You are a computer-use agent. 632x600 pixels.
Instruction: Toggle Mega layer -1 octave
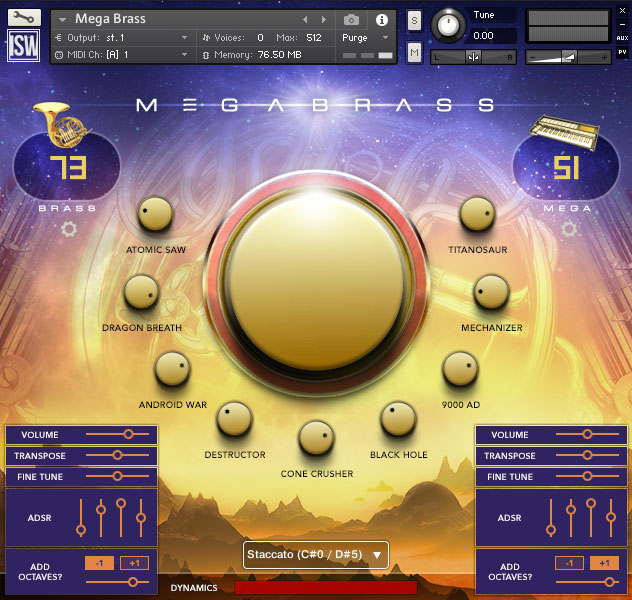(569, 563)
